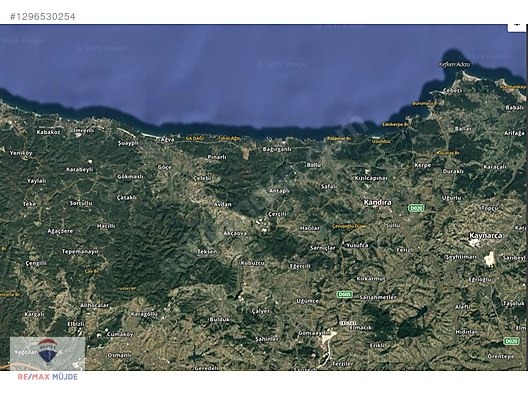The width and height of the screenshot is (528, 396).
Task: Click the Ağva coastal town label
Action: (x=168, y=139)
